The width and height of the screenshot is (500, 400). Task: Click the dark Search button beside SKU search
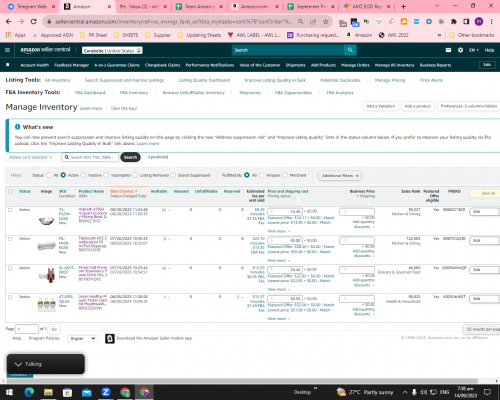point(130,157)
